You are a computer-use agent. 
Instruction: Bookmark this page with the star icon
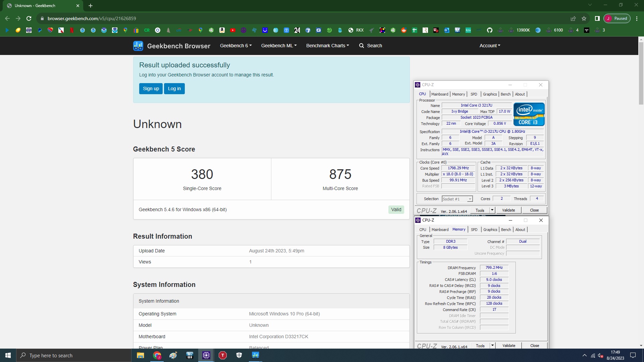coord(584,18)
